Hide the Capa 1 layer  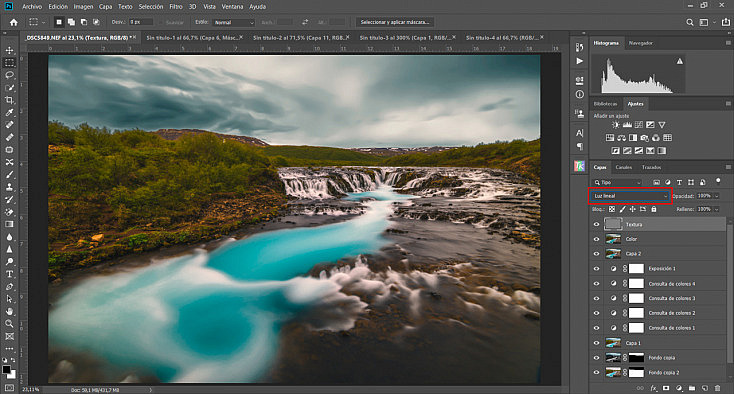596,343
